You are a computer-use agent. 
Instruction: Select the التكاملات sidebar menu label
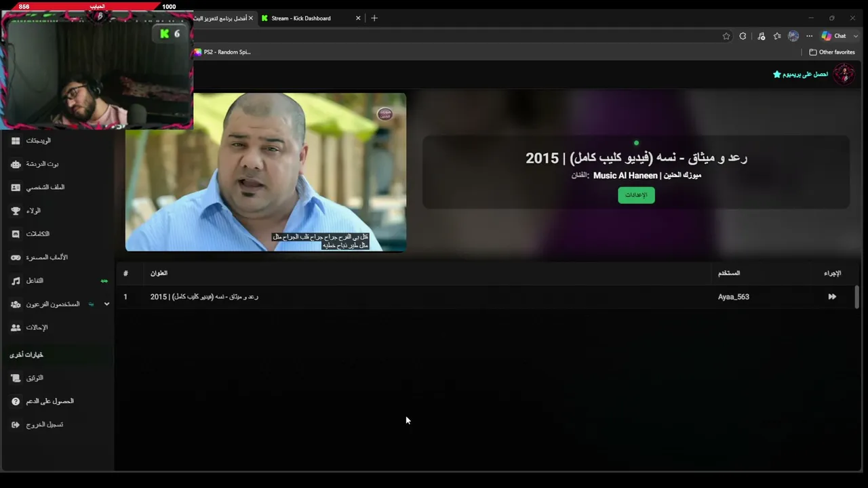tap(37, 234)
